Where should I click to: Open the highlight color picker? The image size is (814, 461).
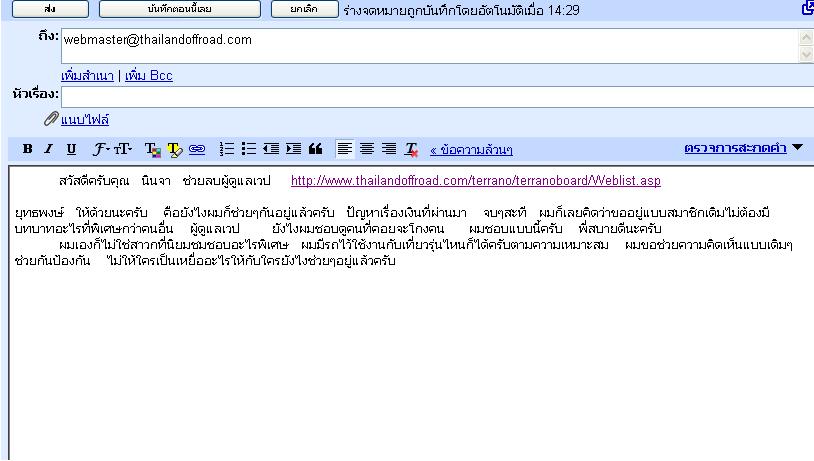click(174, 150)
